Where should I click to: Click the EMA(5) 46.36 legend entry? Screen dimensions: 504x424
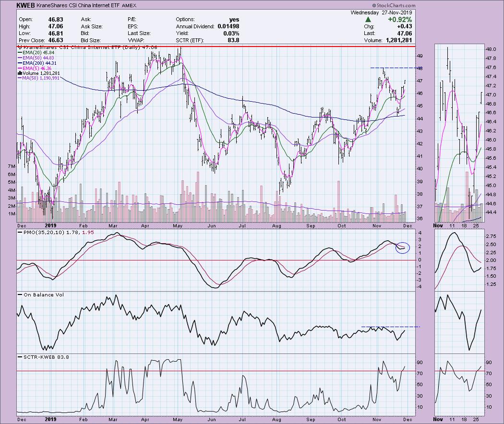point(35,69)
